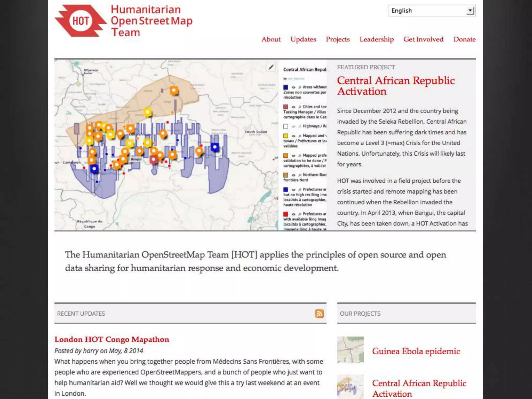Screen dimensions: 532x399
Task: Click the zoom-to icon beside the Cities layer
Action: tap(300, 107)
